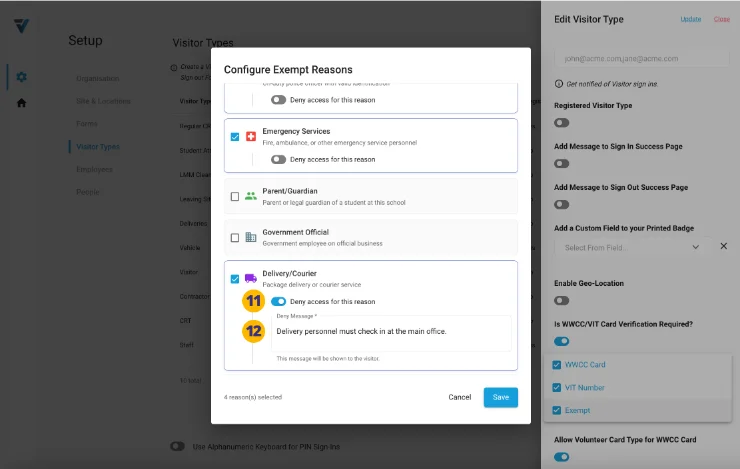Open Visitor Types in setup menu
Viewport: 740px width, 469px height.
(x=98, y=147)
